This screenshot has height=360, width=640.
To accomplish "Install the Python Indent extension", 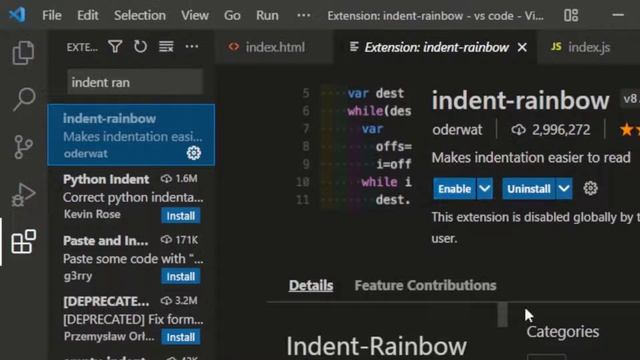I will point(180,216).
